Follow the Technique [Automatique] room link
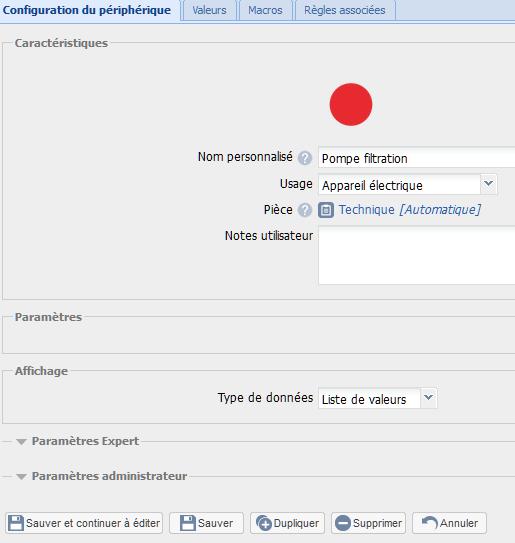This screenshot has height=543, width=515. pos(410,210)
